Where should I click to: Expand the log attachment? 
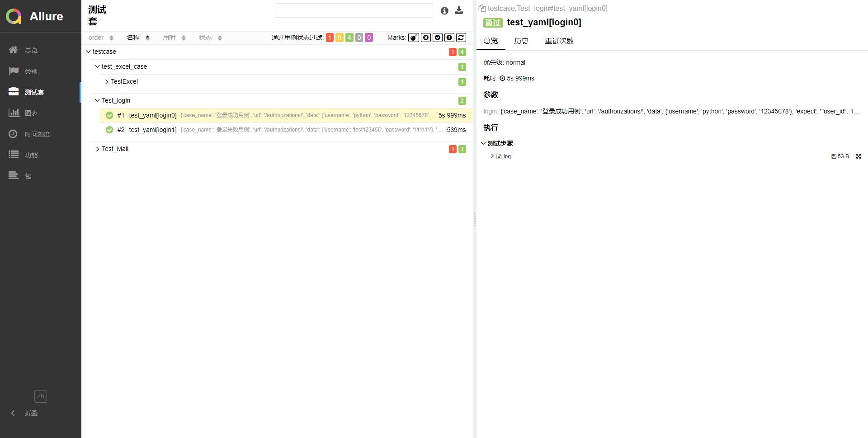[492, 156]
